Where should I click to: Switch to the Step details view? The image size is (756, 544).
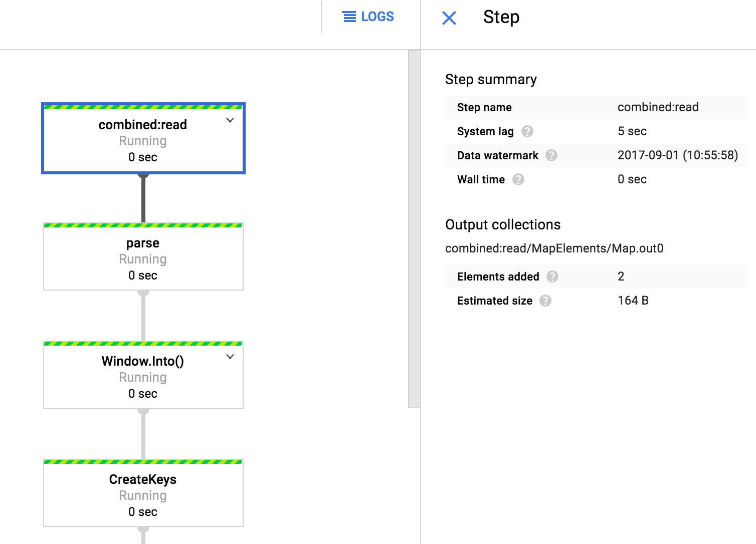pyautogui.click(x=501, y=17)
